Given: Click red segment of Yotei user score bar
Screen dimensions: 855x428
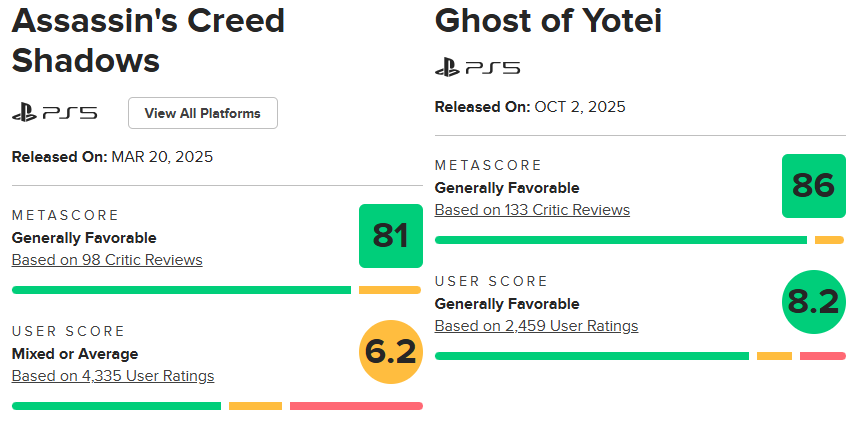Looking at the screenshot, I should coord(822,356).
